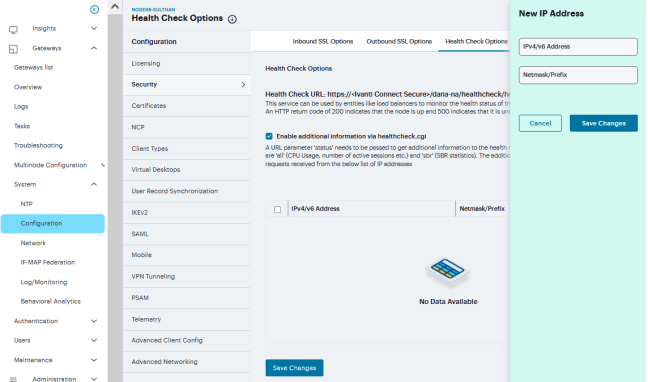Uncheck Enable additional information via healthcheck.cgi
648x382 pixels.
(269, 136)
